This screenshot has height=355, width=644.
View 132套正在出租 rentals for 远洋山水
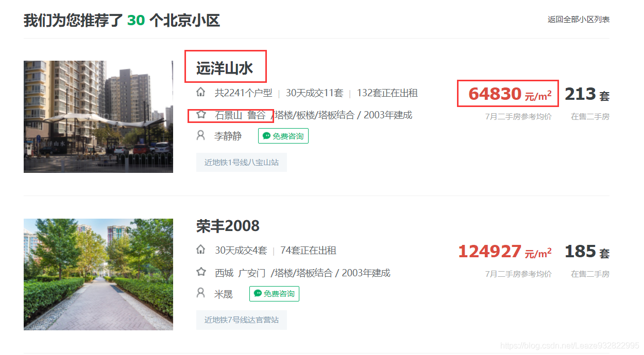(387, 93)
